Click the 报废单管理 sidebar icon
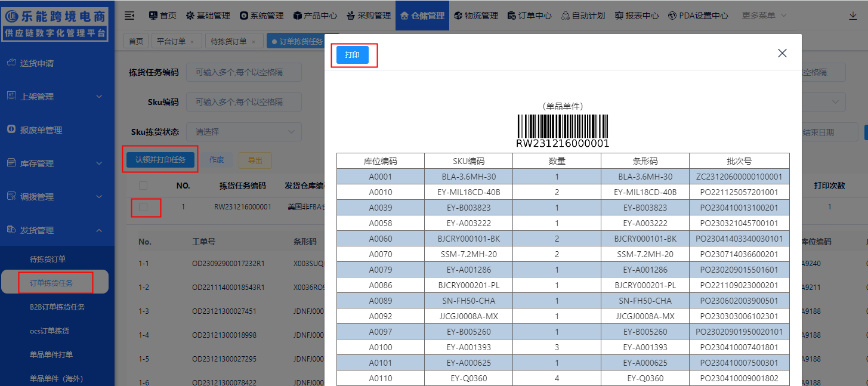The image size is (868, 386). tap(11, 129)
